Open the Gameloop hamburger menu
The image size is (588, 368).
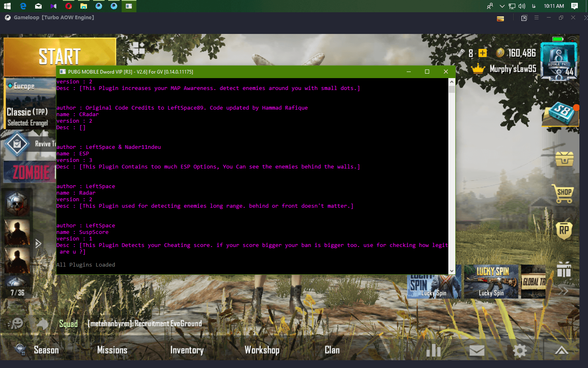point(537,18)
